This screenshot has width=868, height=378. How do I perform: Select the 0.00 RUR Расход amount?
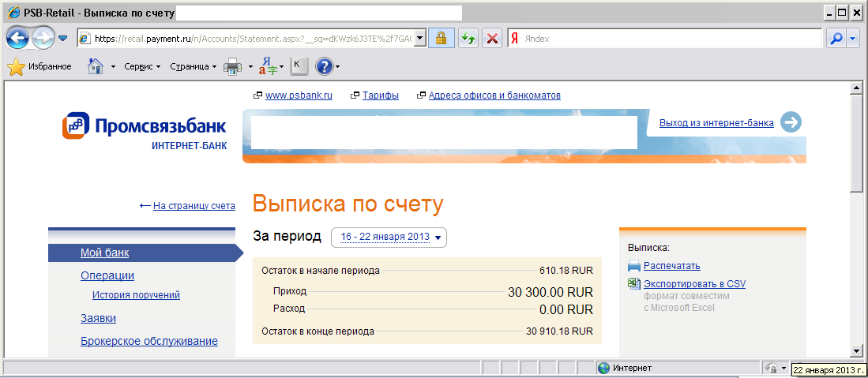click(566, 309)
